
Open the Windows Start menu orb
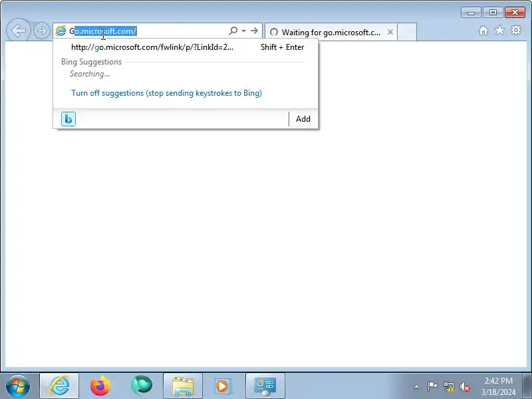pos(18,386)
